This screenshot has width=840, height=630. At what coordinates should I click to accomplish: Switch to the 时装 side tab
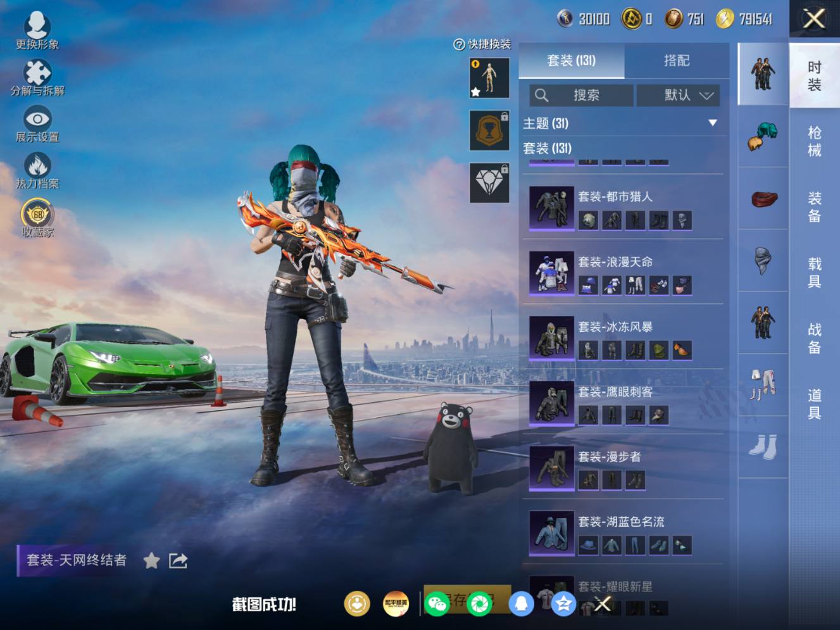pyautogui.click(x=815, y=75)
